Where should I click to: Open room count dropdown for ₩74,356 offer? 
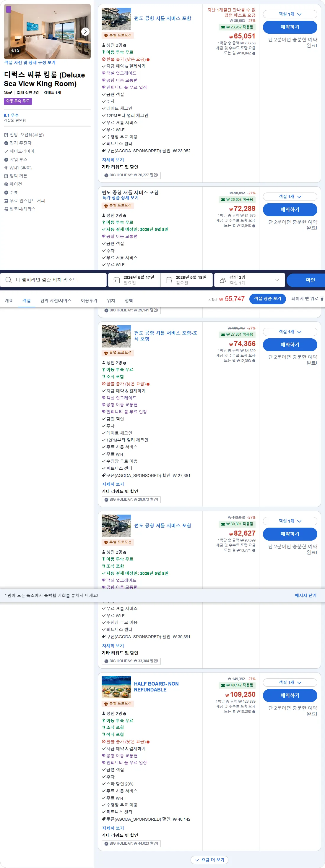290,332
